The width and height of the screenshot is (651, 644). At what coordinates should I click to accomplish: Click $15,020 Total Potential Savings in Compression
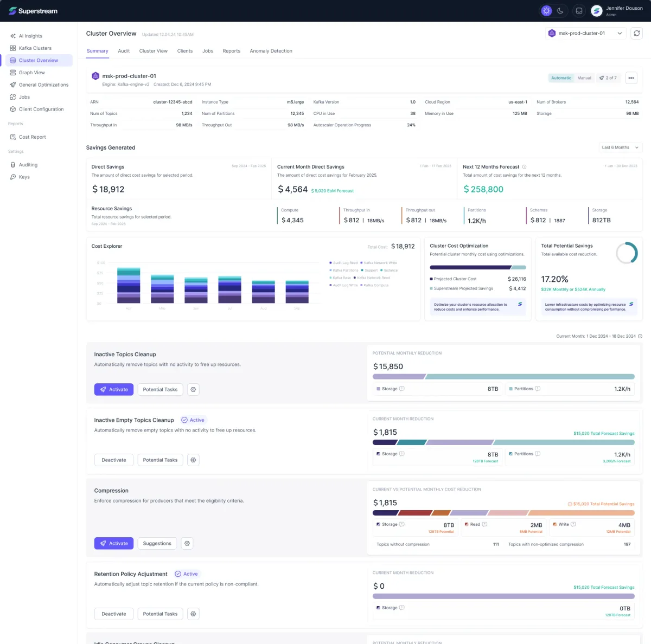pyautogui.click(x=601, y=504)
